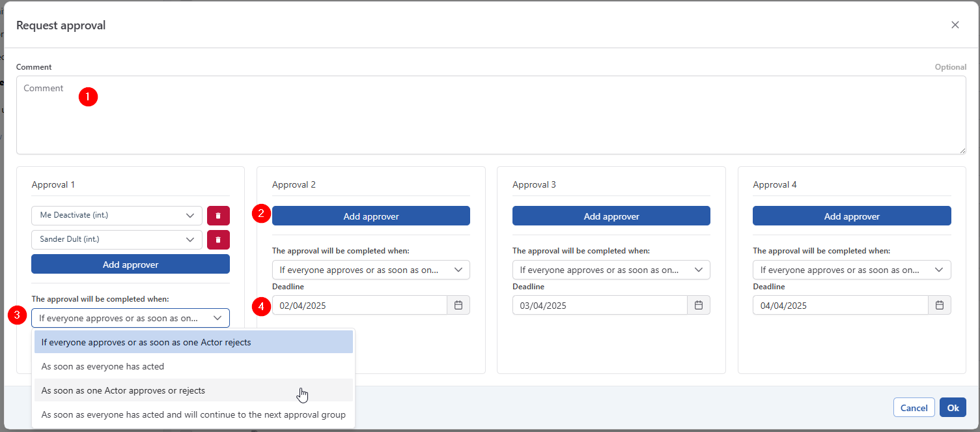Focus the Comment text area

491,115
